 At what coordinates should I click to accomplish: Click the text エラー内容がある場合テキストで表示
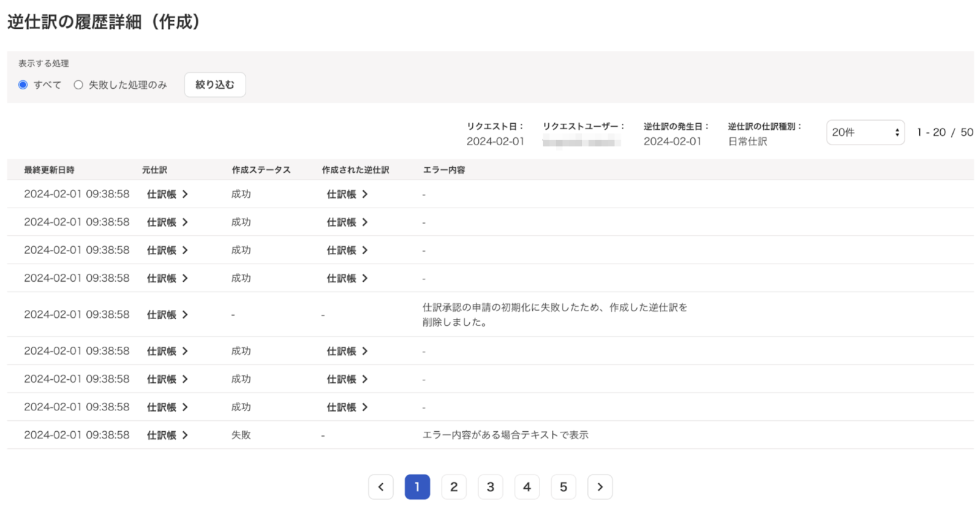[x=505, y=435]
